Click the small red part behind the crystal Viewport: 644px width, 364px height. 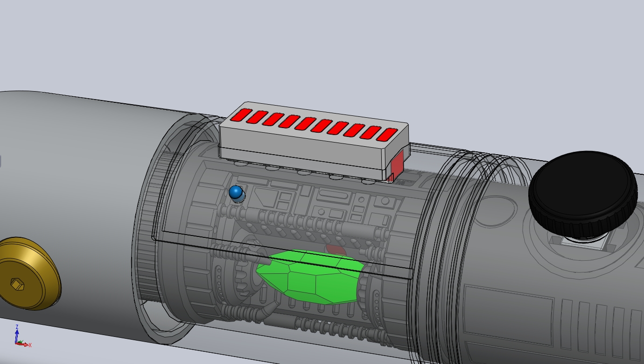[x=336, y=250]
